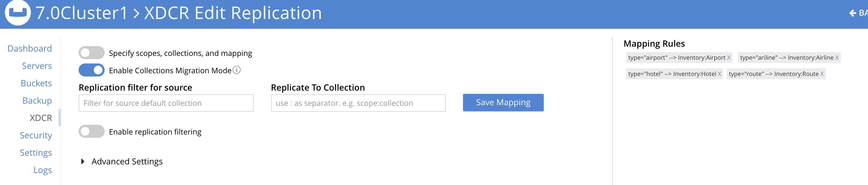Viewport: 868px width, 185px height.
Task: Disable Collections Migration Mode switch
Action: click(x=92, y=70)
